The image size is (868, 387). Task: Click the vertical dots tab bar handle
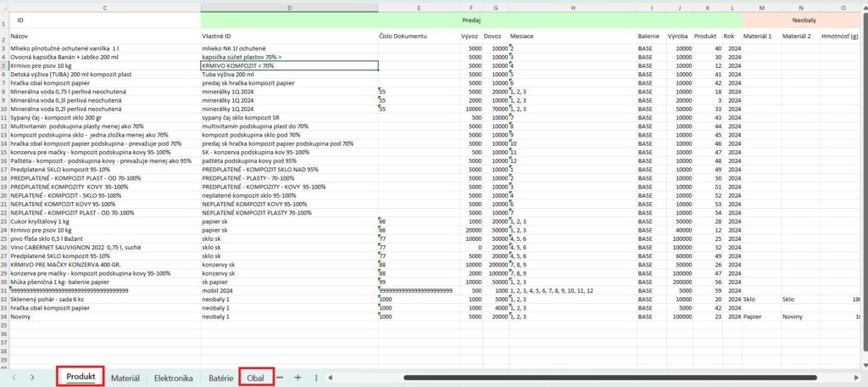pyautogui.click(x=316, y=378)
